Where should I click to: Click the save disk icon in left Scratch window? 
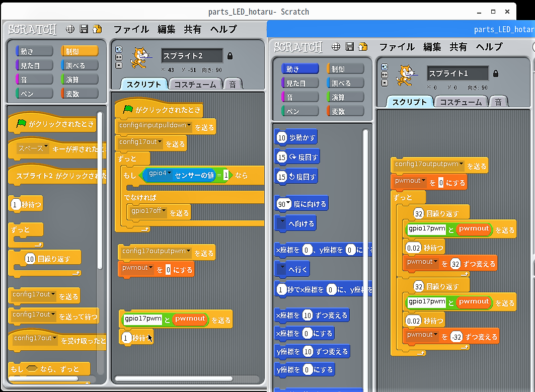(84, 29)
